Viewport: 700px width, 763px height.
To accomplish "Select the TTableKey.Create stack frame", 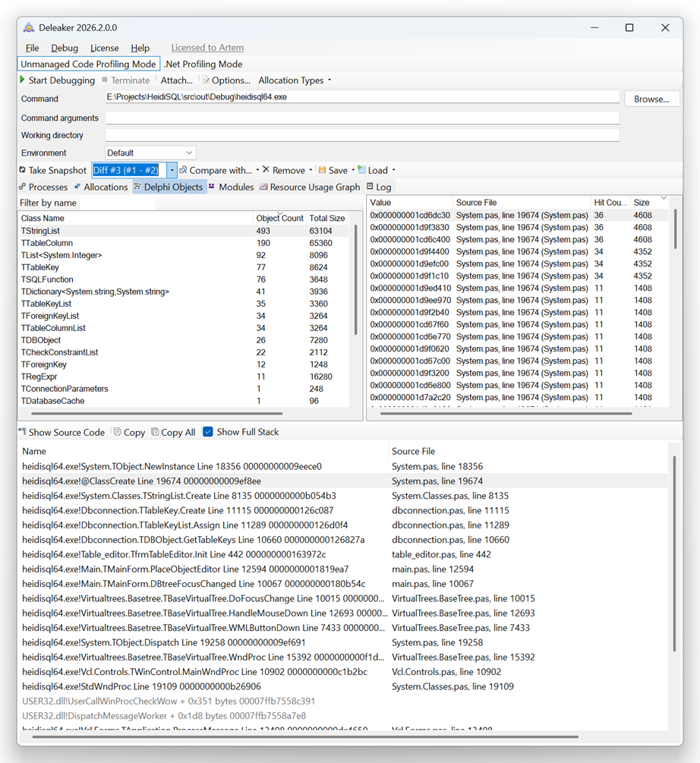I will (x=343, y=510).
